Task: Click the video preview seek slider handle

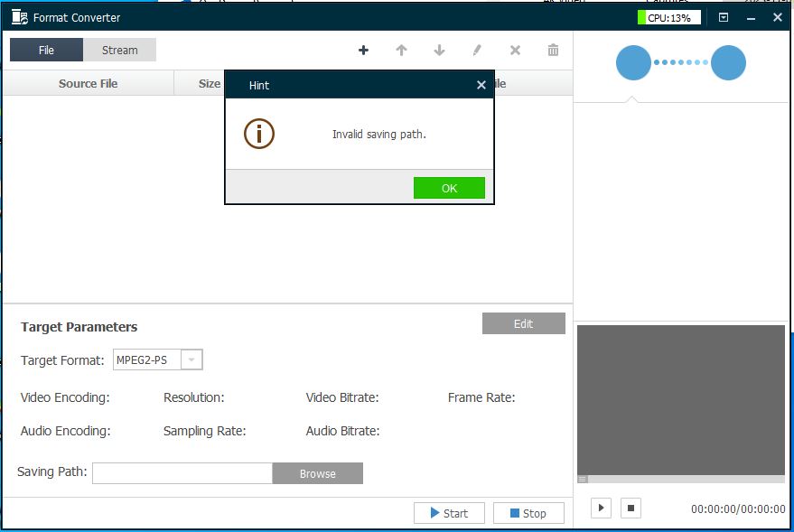Action: (583, 479)
